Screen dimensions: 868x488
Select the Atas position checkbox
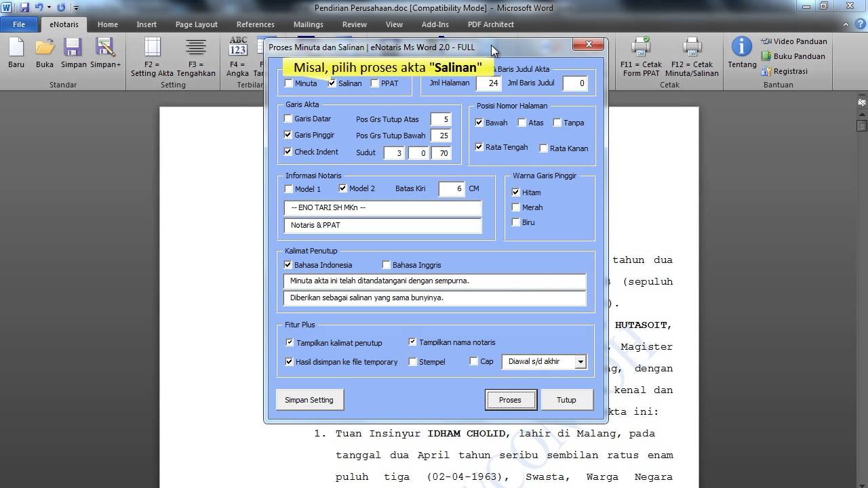tap(522, 123)
